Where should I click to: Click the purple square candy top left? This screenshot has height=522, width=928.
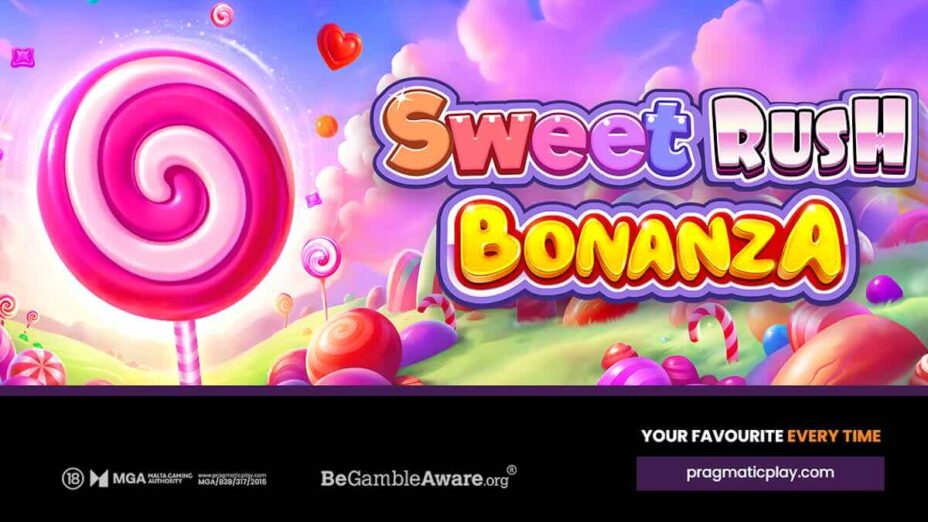point(23,57)
